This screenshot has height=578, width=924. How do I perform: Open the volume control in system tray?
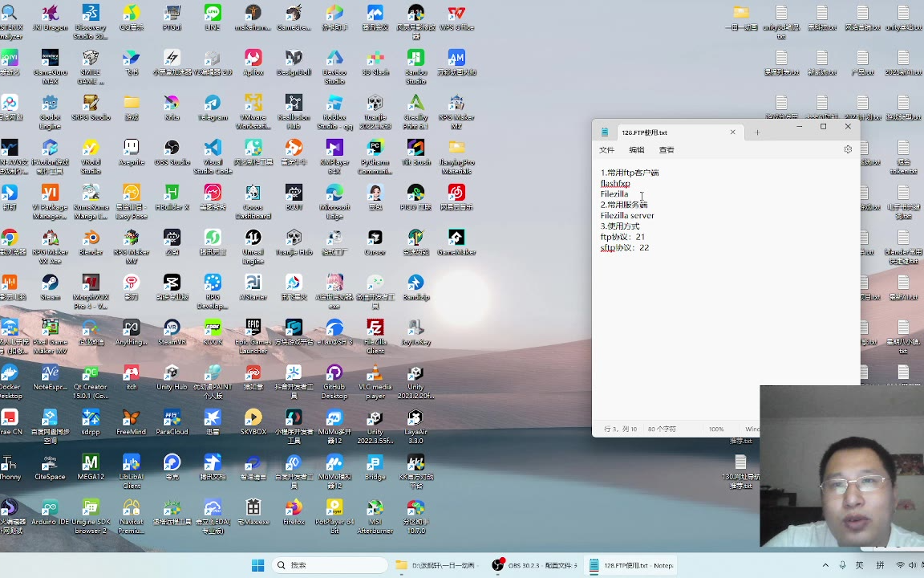(913, 565)
